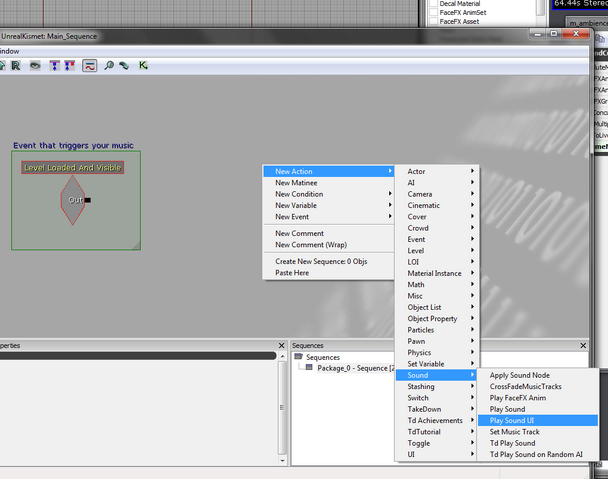Select New Comment (Wrap) entry
Image resolution: width=608 pixels, height=479 pixels.
point(328,245)
